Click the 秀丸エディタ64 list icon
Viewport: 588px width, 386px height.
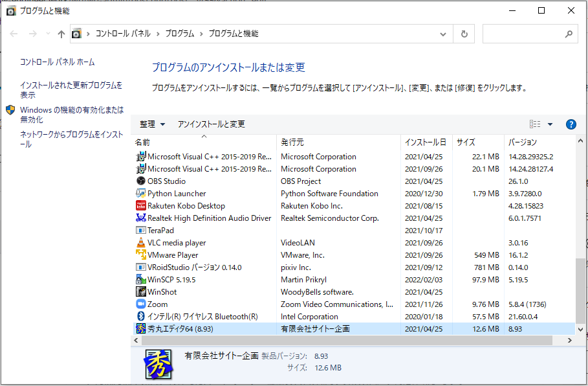[140, 329]
